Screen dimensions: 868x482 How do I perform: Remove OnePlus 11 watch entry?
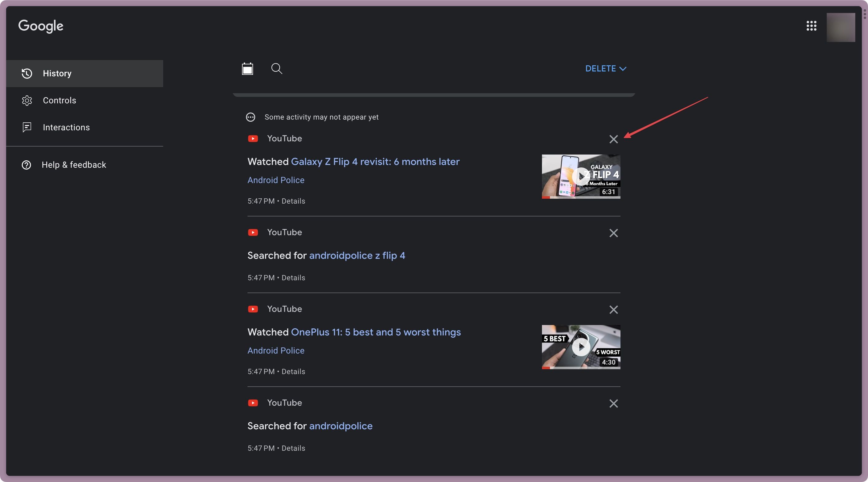[x=614, y=309]
